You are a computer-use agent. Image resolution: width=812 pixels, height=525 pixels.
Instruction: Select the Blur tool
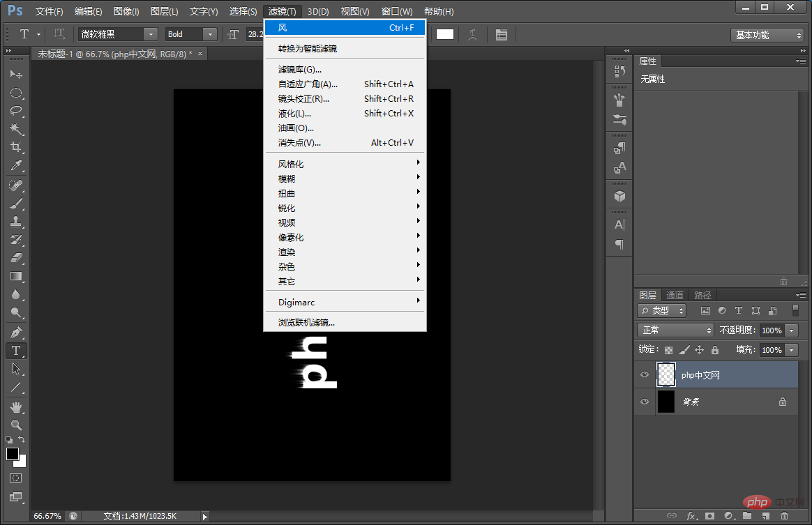[16, 294]
